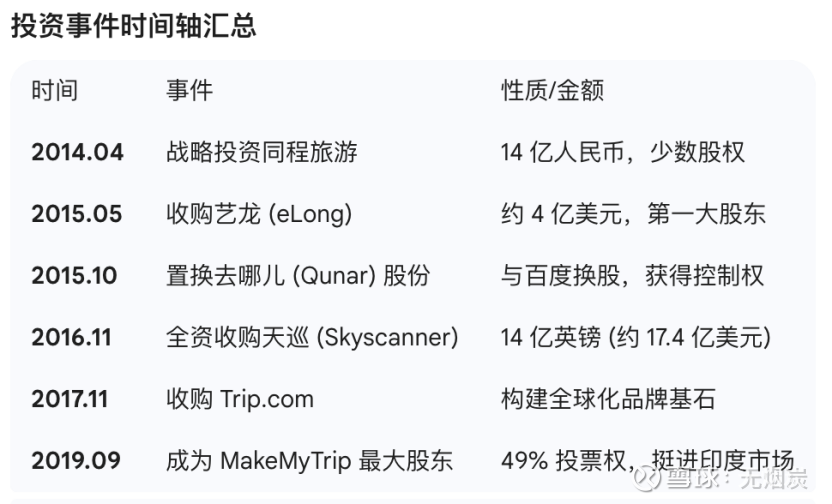Select the 2015.05 date cell

click(77, 215)
